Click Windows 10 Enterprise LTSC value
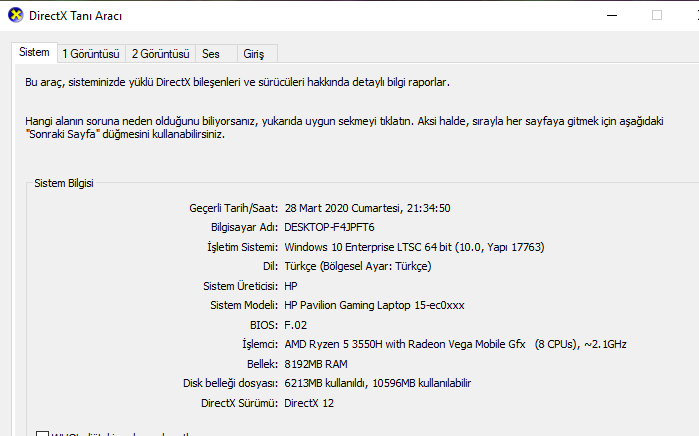This screenshot has height=436, width=699. [414, 247]
